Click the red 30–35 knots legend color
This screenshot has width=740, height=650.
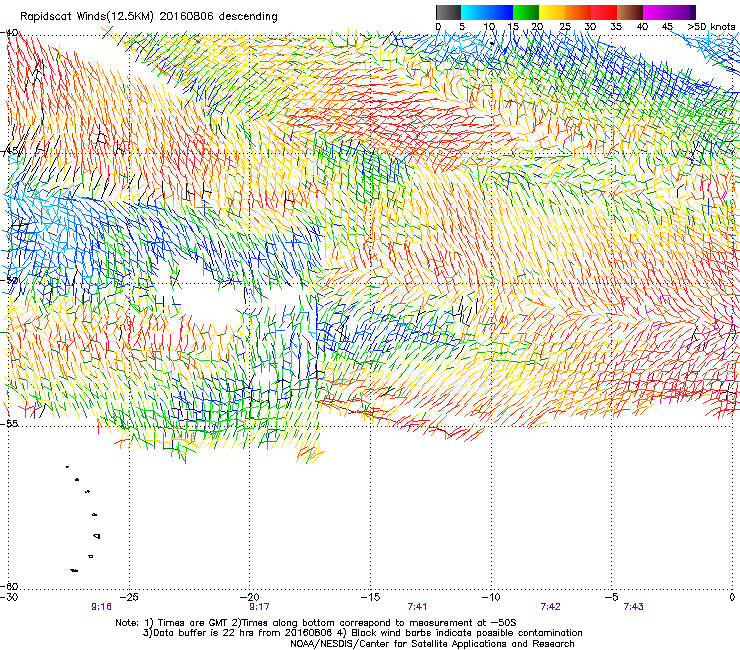604,12
